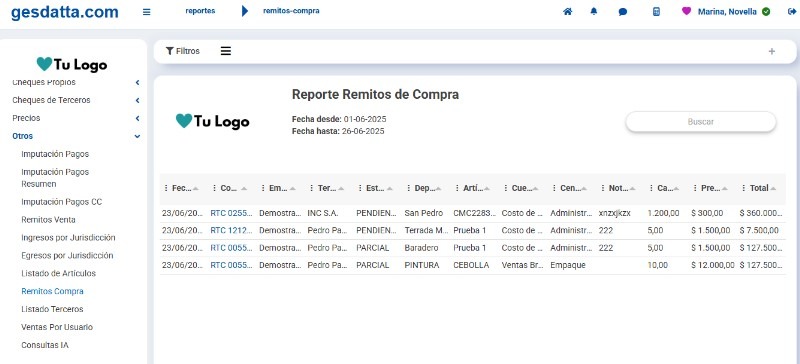Expand the Cheques de Terceros section chevron
This screenshot has width=800, height=364.
click(137, 101)
